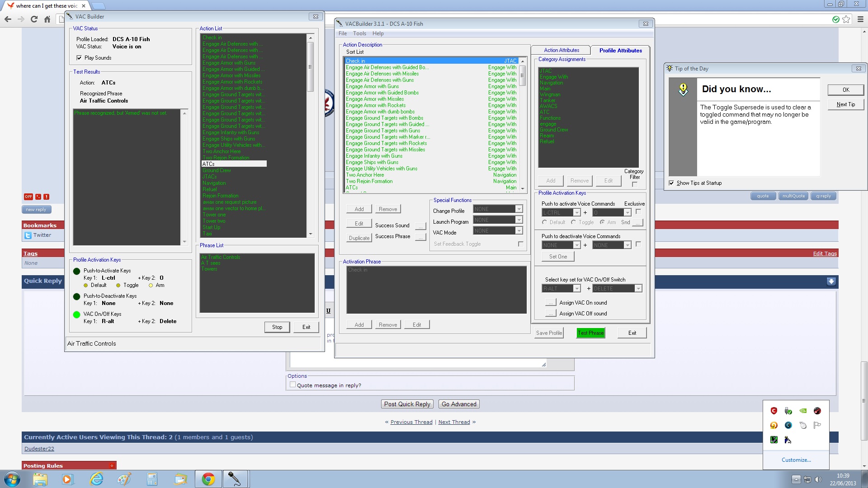Click the green Test Phrase button
Image resolution: width=868 pixels, height=488 pixels.
click(x=590, y=333)
